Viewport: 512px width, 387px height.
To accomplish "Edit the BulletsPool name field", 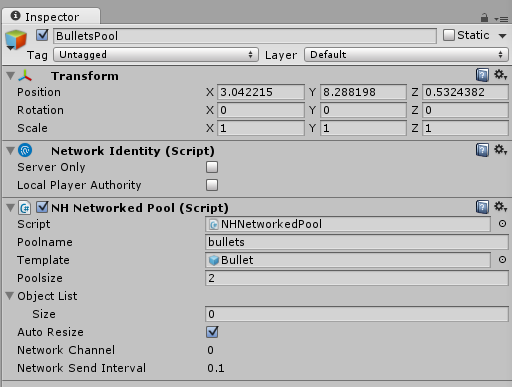I will (245, 36).
